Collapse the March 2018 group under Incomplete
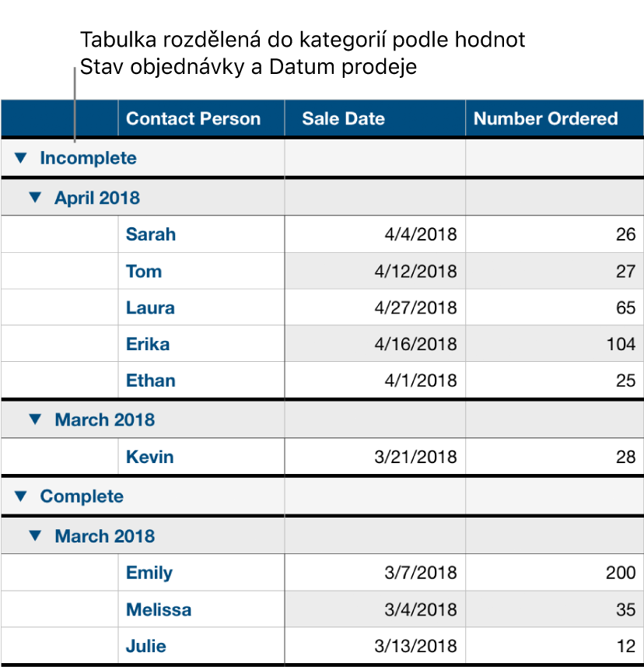Viewport: 644px width, 667px height. [35, 420]
